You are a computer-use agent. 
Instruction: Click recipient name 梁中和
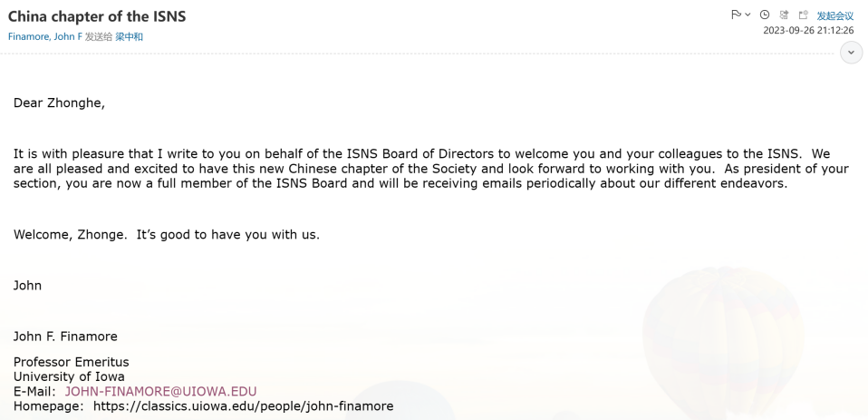coord(129,37)
